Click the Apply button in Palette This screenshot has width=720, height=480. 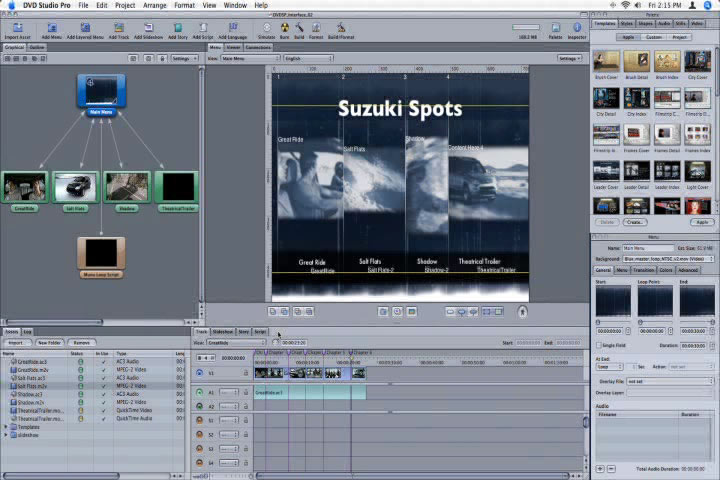(x=702, y=222)
